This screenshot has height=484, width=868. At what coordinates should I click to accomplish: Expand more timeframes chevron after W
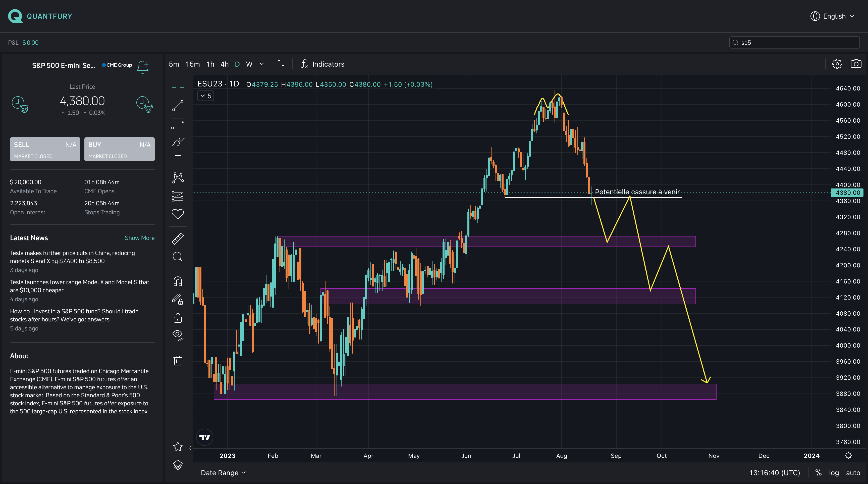[261, 64]
